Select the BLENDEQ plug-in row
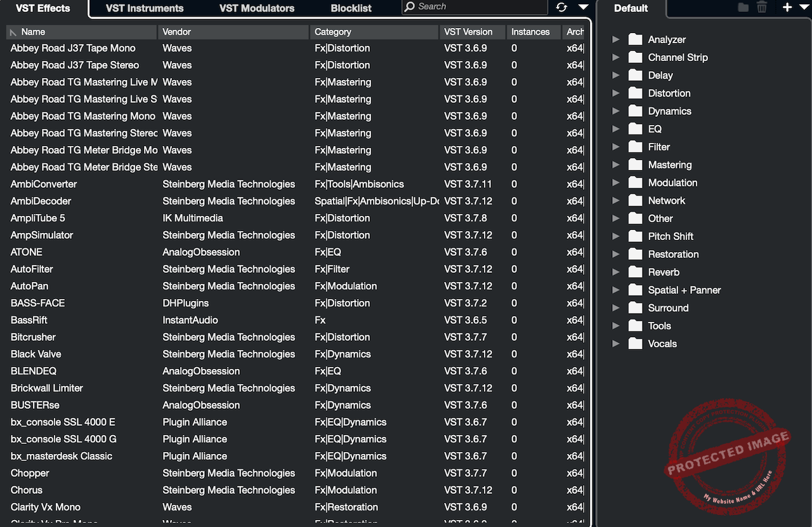Image resolution: width=812 pixels, height=527 pixels. coord(296,371)
